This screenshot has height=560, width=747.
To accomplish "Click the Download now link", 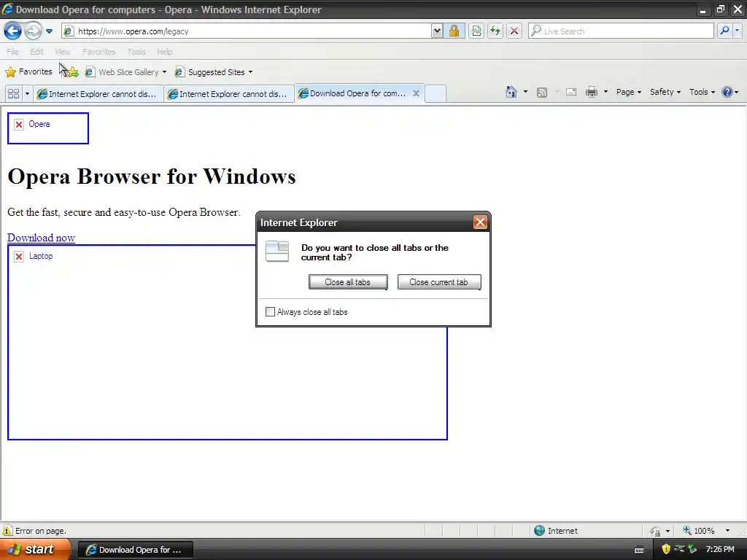I will [41, 238].
